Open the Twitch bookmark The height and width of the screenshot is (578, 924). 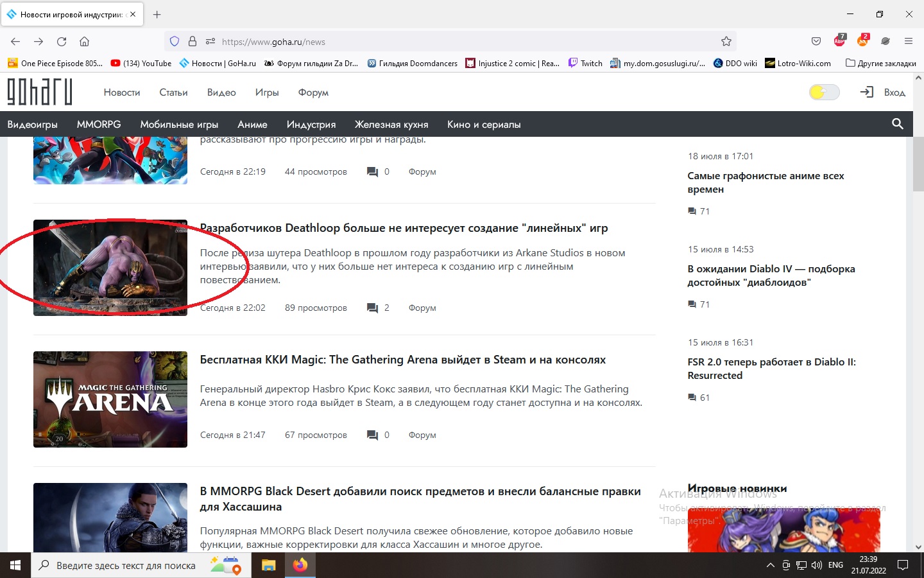pyautogui.click(x=585, y=63)
